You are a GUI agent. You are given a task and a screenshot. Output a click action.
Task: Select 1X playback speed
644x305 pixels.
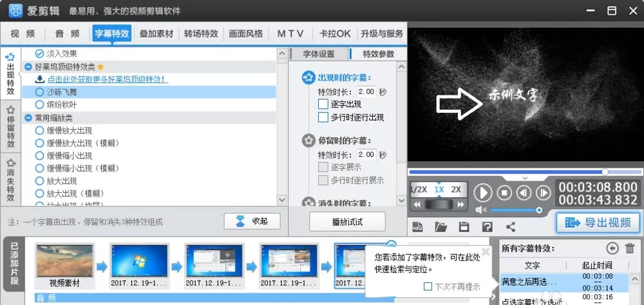point(439,190)
